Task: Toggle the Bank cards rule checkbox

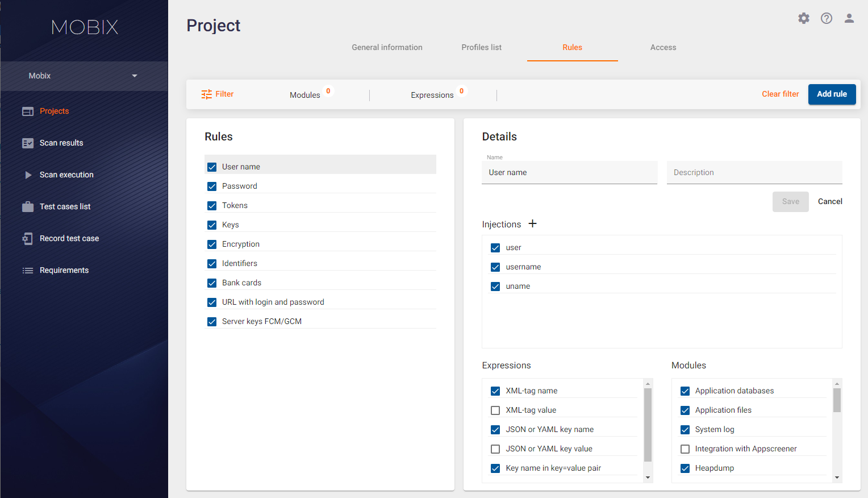Action: point(212,283)
